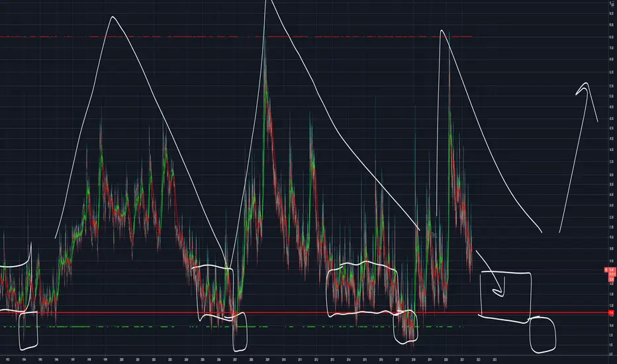Click the 2008 label on the time axis
Viewport: 617px width, 364px height.
251,359
